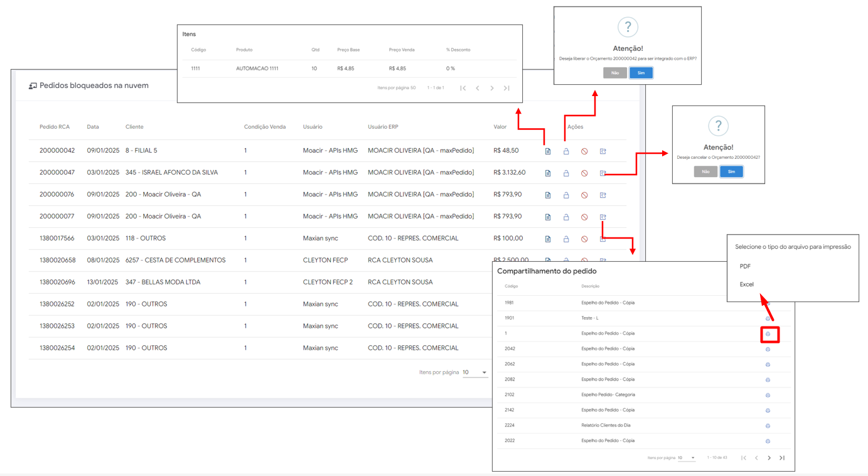The height and width of the screenshot is (476, 868).
Task: Jump to last page in Compartilhamento panel
Action: (x=782, y=458)
